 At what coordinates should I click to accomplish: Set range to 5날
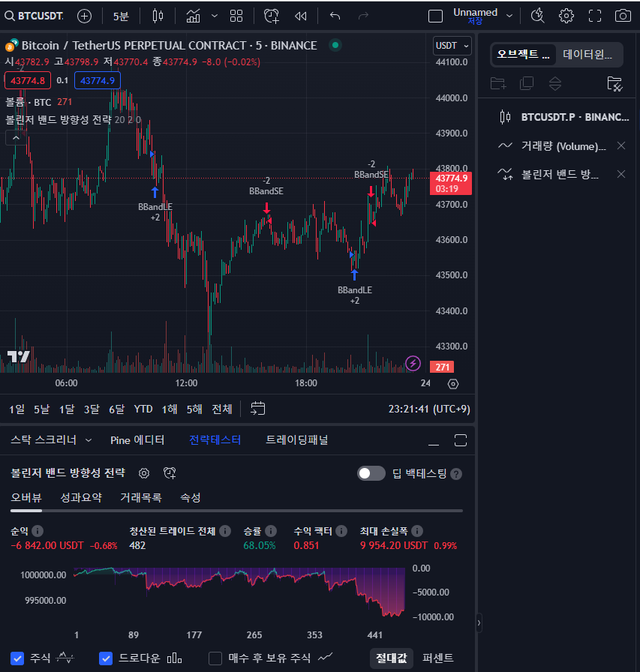[41, 409]
